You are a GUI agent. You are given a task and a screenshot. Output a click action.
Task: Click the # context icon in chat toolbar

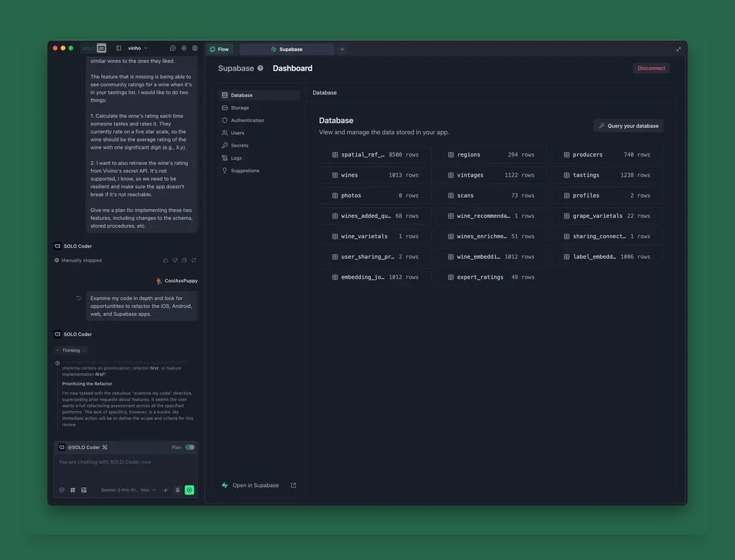(73, 490)
